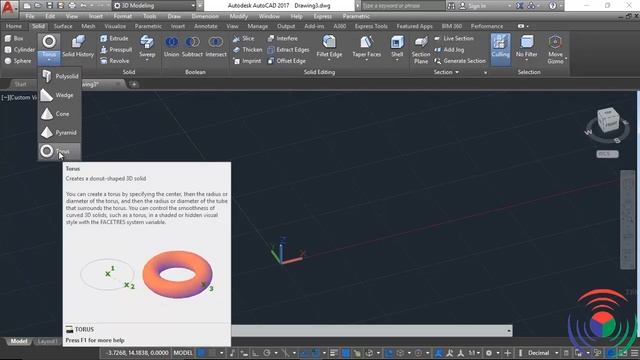Screen dimensions: 640x360
Task: Open the Solid History tool
Action: coord(78,46)
